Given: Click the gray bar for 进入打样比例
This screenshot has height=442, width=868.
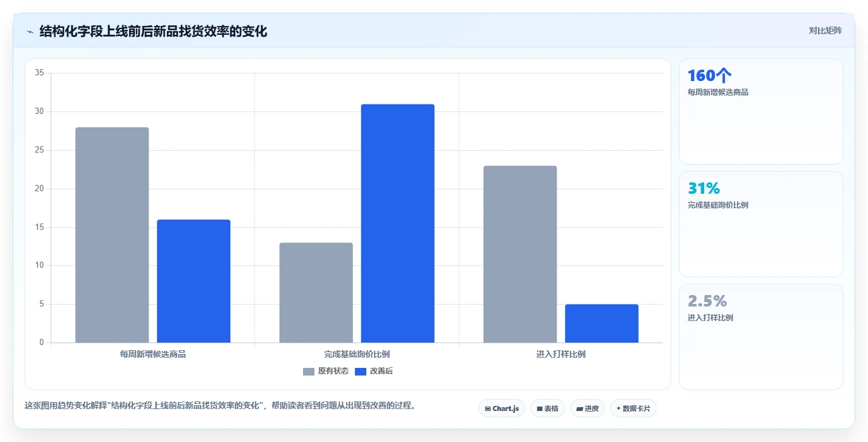Looking at the screenshot, I should [x=520, y=254].
